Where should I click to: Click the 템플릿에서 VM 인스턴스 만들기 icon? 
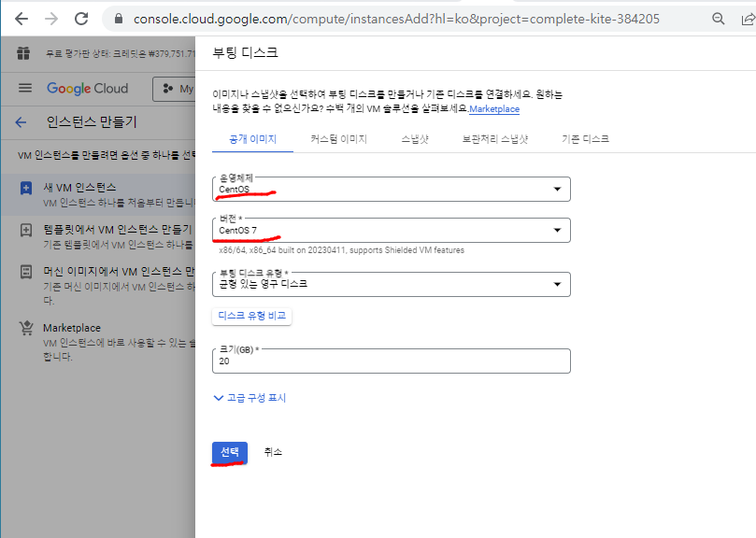[x=26, y=230]
